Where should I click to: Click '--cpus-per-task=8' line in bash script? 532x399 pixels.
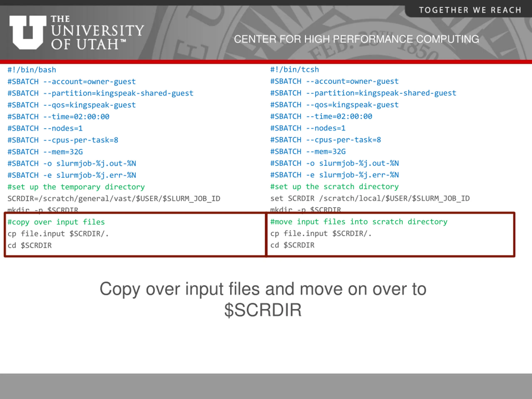click(63, 140)
